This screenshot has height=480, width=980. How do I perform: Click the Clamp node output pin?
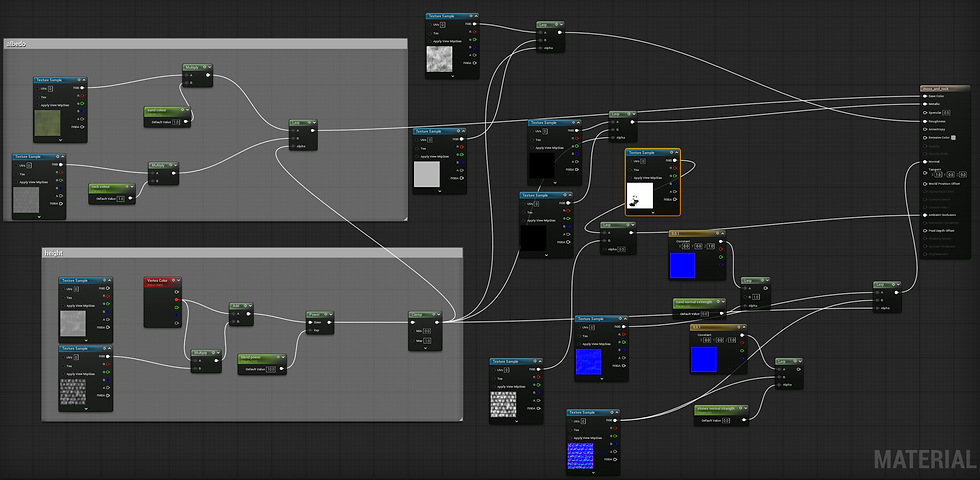coord(437,322)
